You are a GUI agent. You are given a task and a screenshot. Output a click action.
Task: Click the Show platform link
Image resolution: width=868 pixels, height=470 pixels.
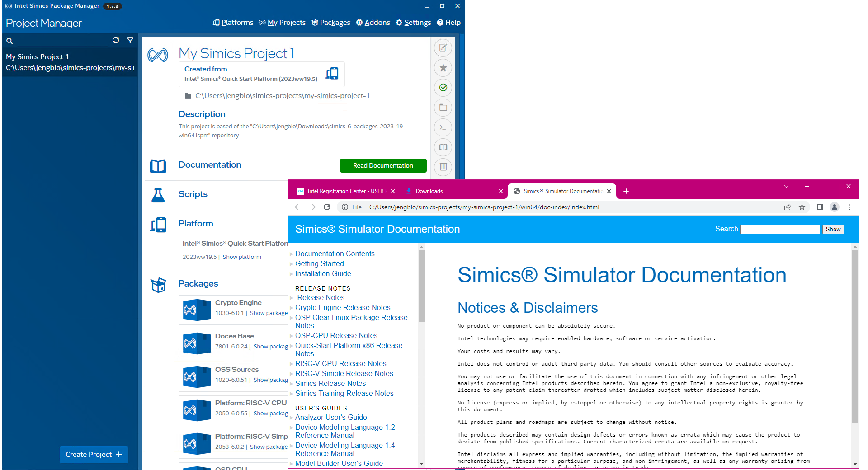coord(242,257)
